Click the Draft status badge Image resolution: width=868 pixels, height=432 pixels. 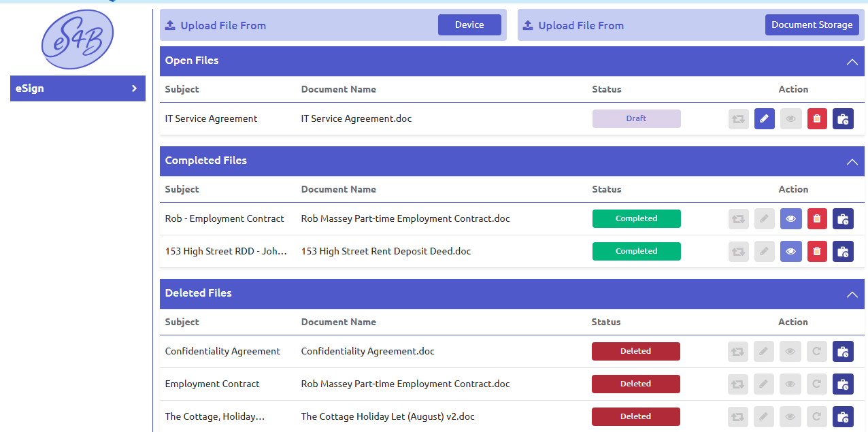(x=636, y=118)
